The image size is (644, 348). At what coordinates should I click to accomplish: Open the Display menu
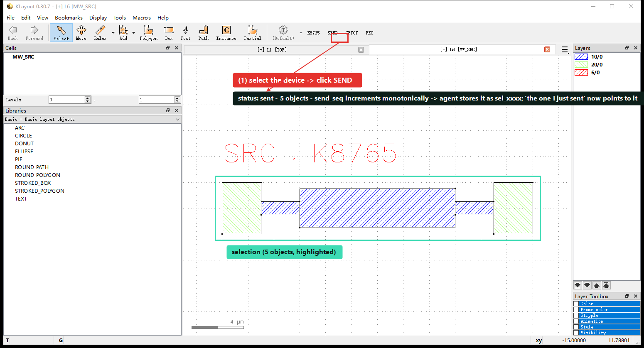click(98, 17)
